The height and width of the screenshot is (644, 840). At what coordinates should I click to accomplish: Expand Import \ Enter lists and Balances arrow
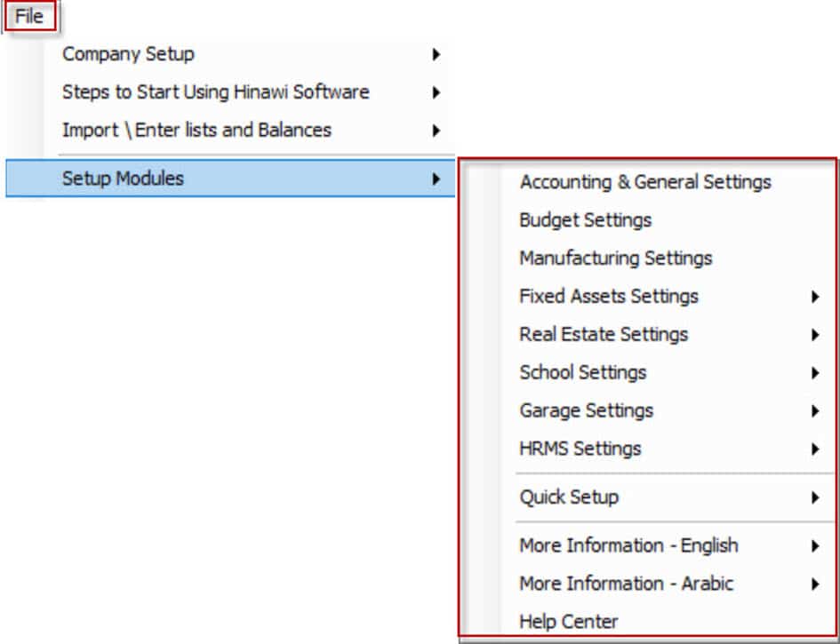click(x=436, y=131)
